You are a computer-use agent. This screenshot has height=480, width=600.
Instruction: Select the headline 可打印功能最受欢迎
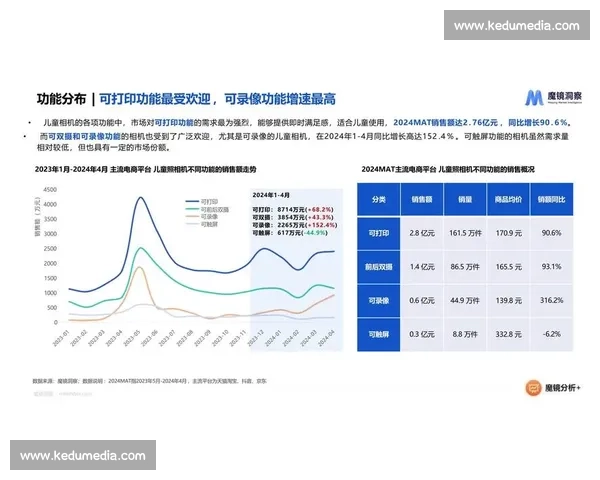point(155,99)
